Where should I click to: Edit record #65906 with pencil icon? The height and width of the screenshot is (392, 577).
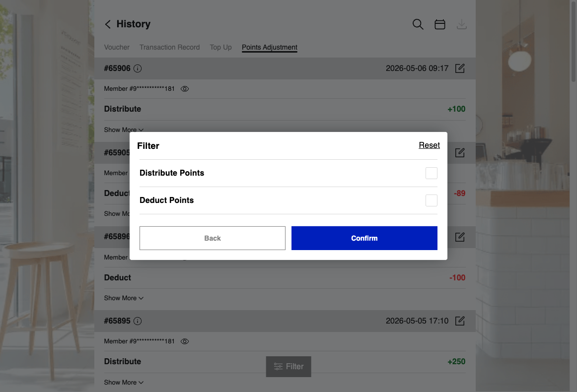460,68
